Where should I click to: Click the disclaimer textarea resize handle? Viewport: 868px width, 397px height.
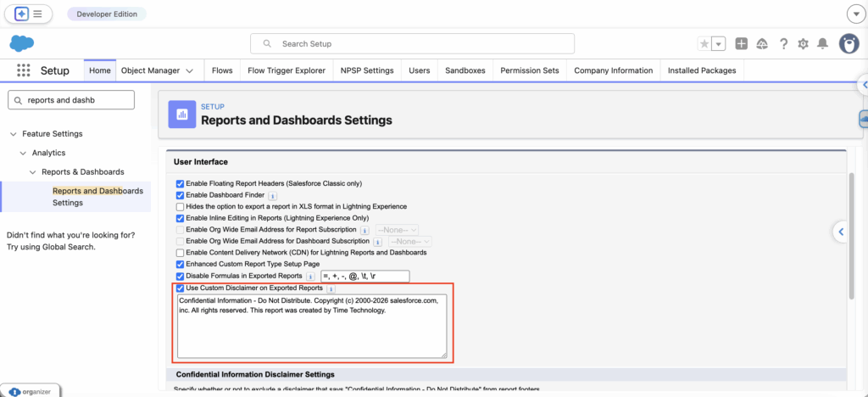443,355
